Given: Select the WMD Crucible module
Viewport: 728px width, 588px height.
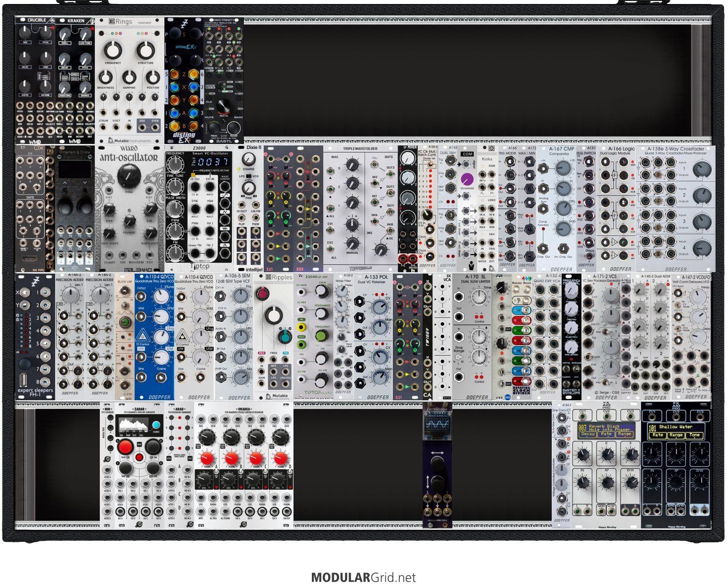Looking at the screenshot, I should (x=35, y=80).
